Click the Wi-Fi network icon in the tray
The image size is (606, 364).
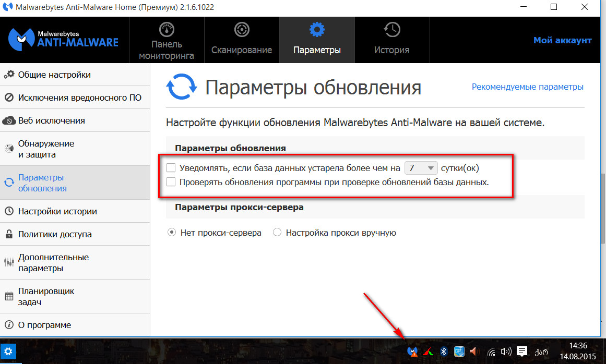click(491, 351)
